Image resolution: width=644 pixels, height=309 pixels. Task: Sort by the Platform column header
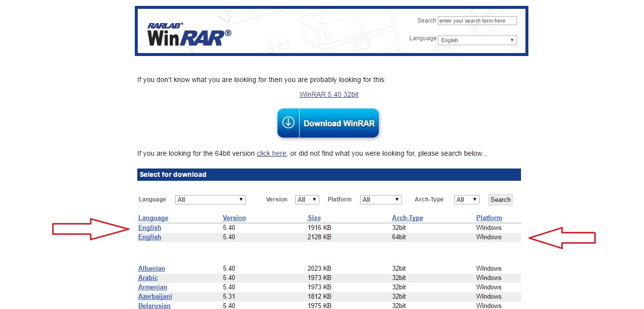[489, 218]
